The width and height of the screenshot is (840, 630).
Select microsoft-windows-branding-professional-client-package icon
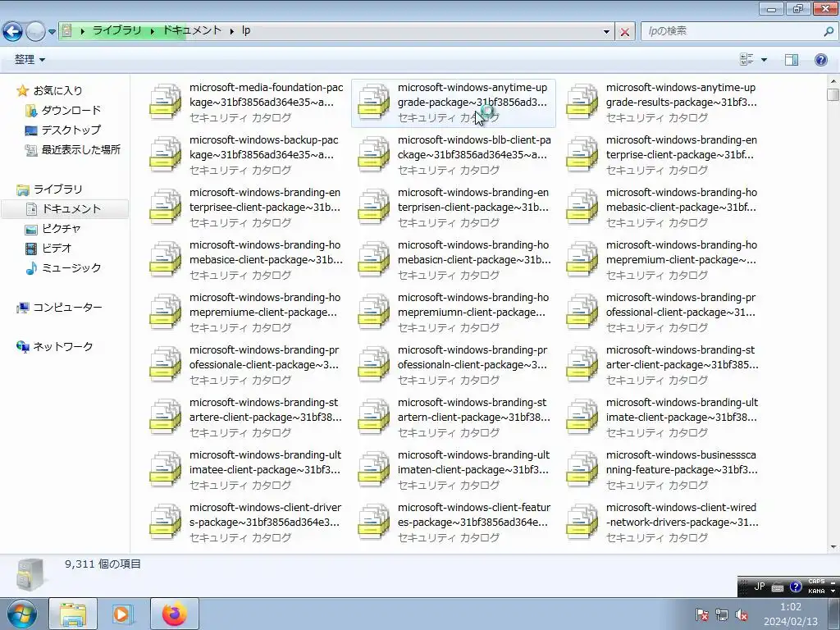[582, 311]
